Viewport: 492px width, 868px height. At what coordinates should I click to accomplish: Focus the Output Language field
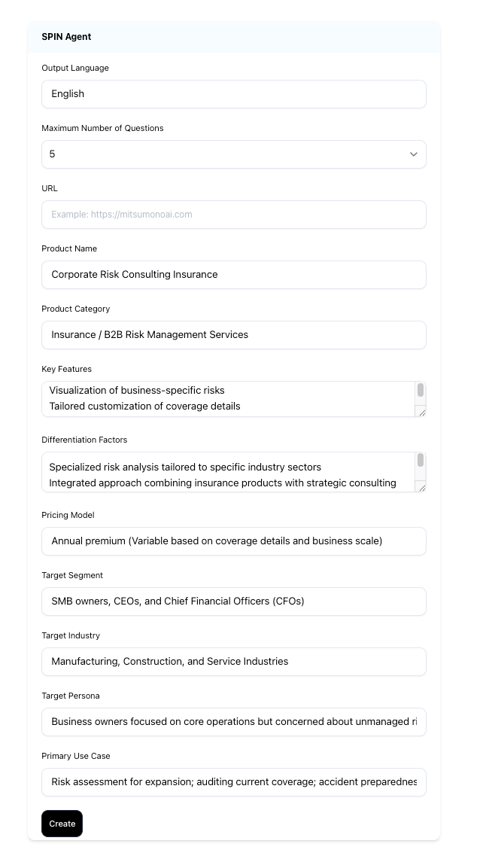pyautogui.click(x=233, y=94)
